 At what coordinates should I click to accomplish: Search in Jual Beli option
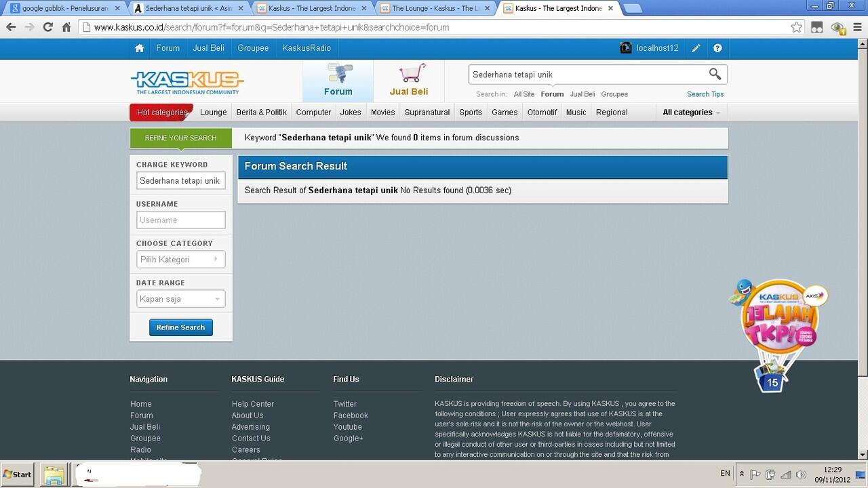coord(583,94)
